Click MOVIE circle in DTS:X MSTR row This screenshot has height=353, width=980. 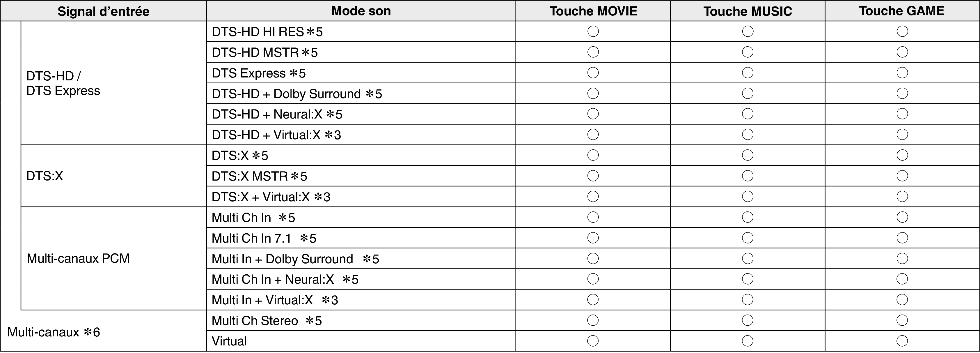tap(593, 176)
